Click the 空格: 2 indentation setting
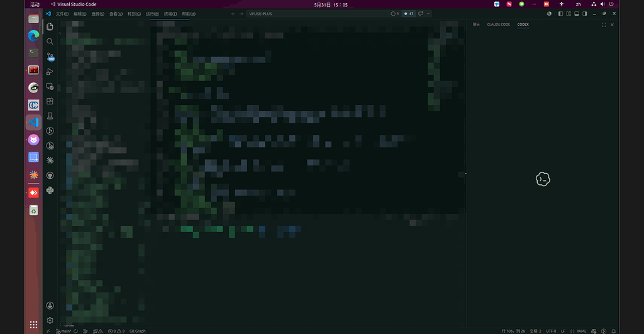644x334 pixels. pyautogui.click(x=535, y=331)
